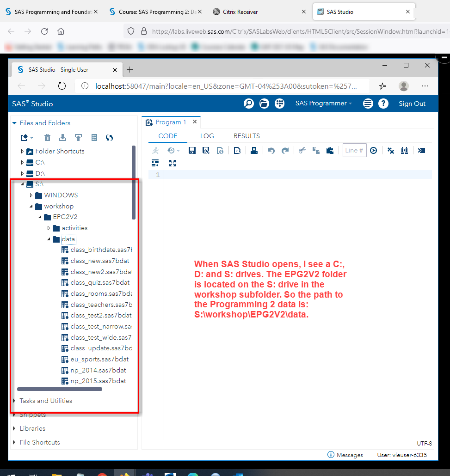450x476 pixels.
Task: Select the class_quiz.sas7bdat file
Action: click(x=96, y=283)
